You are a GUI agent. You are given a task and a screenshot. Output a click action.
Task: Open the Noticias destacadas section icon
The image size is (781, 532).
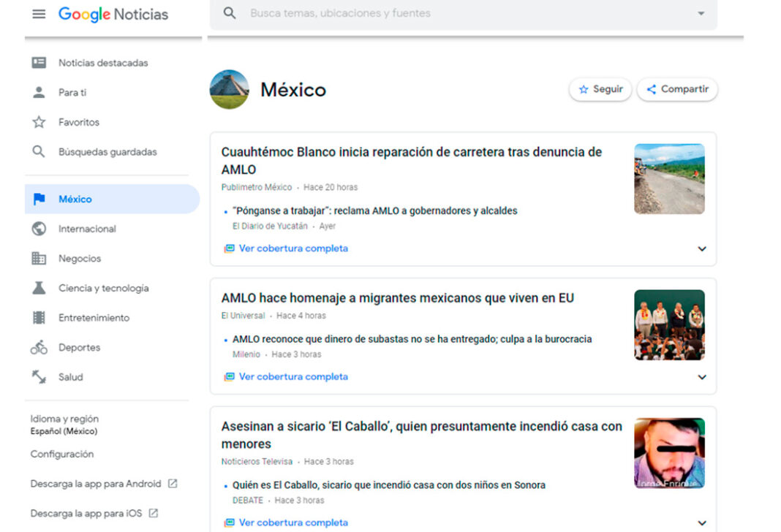tap(39, 62)
